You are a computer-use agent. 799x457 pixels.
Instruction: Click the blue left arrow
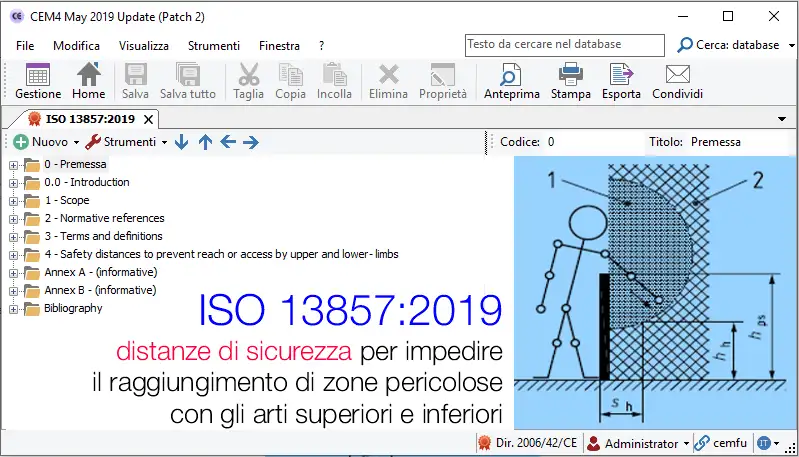[228, 142]
